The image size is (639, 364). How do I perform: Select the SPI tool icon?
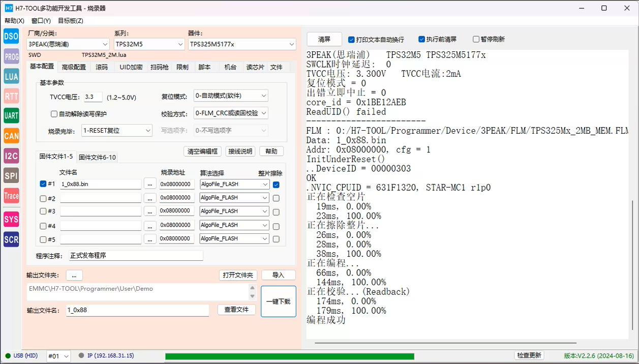pos(11,176)
